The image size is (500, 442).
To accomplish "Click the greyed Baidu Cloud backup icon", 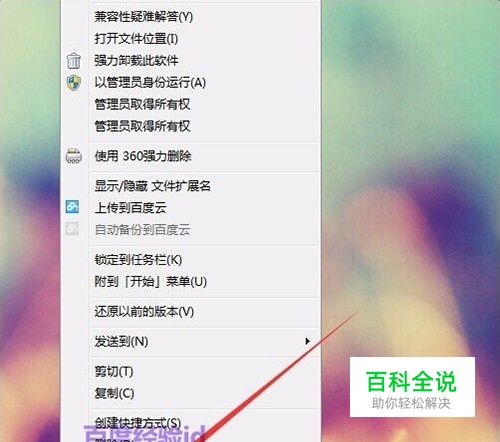I will [x=73, y=229].
